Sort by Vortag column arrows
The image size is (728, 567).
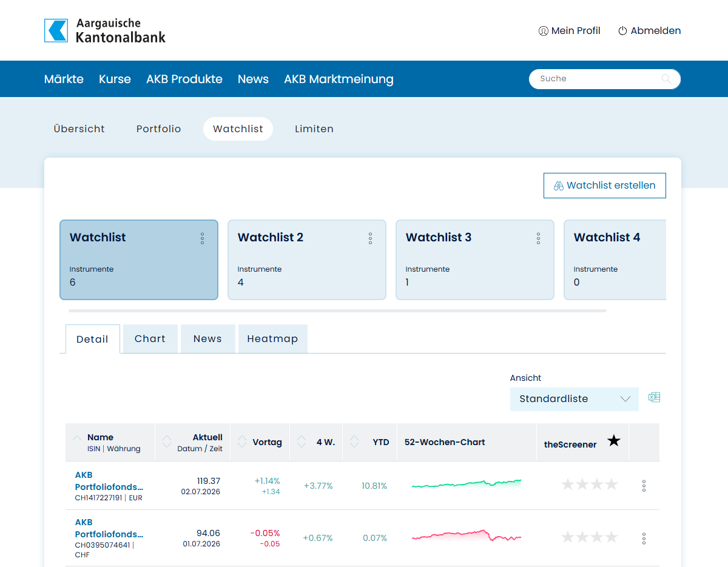pyautogui.click(x=242, y=442)
